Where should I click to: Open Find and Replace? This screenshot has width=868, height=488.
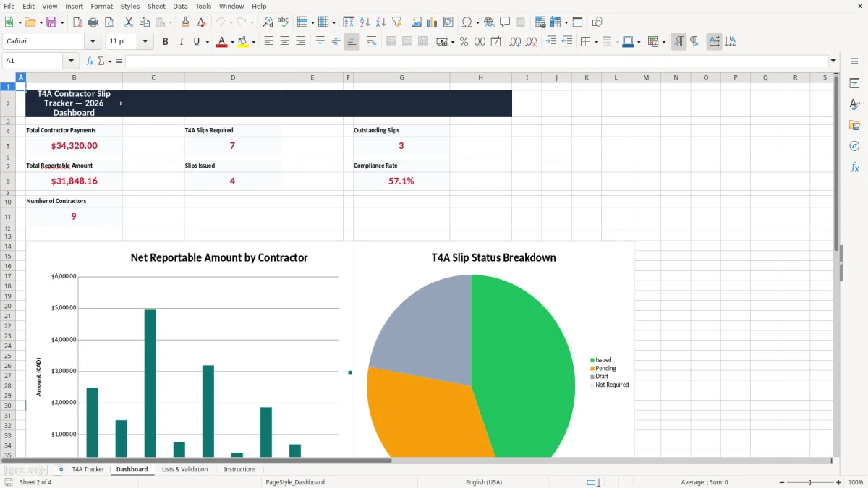click(268, 22)
